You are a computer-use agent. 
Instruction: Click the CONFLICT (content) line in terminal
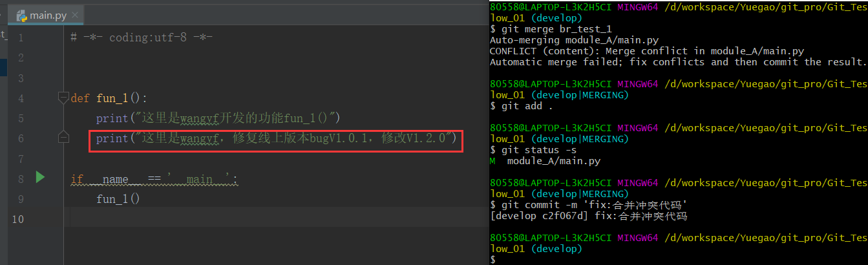pos(646,51)
